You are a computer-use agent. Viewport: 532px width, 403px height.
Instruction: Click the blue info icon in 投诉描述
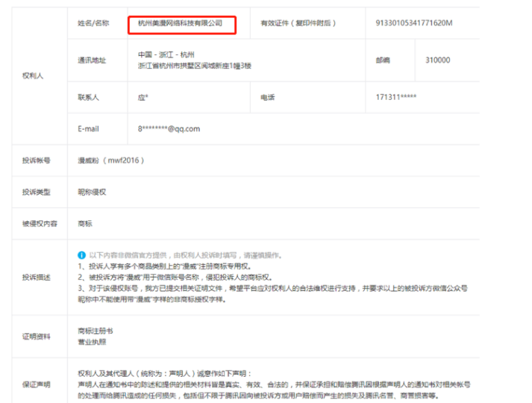[x=82, y=254]
